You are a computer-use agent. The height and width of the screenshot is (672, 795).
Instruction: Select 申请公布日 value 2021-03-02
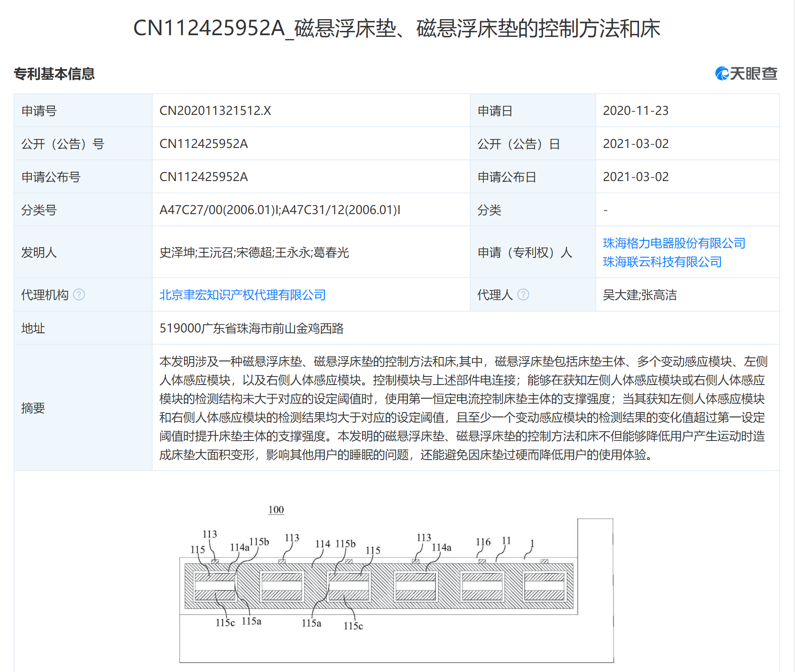click(x=636, y=177)
